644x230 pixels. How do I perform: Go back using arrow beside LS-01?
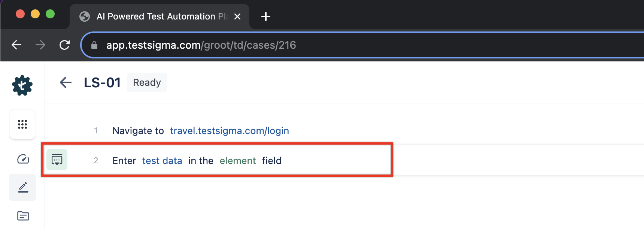66,82
